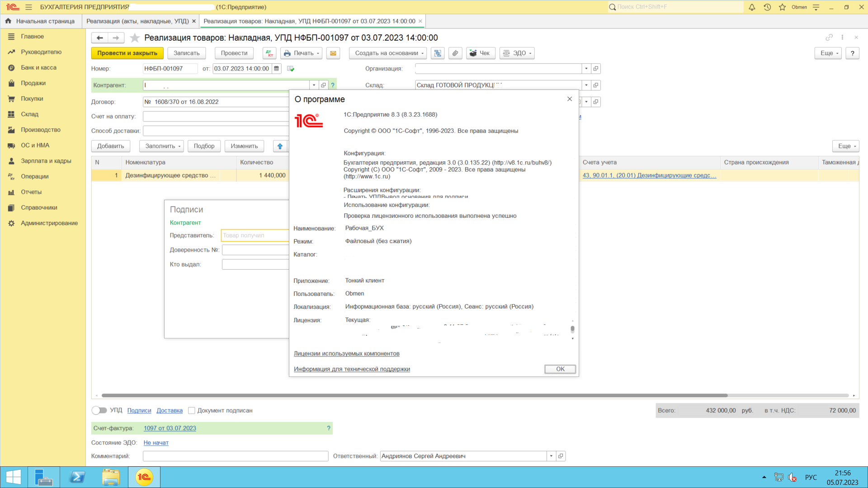Open the Контрагент card icon
Viewport: 868px width, 488px height.
pyautogui.click(x=323, y=85)
